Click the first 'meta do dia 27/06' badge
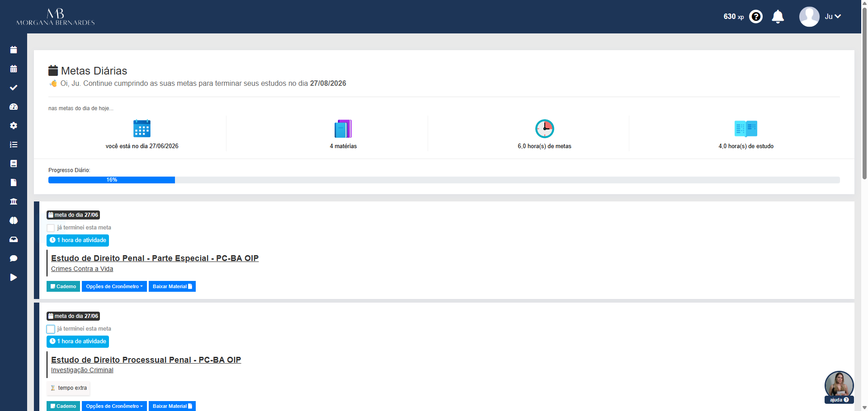 [x=73, y=215]
